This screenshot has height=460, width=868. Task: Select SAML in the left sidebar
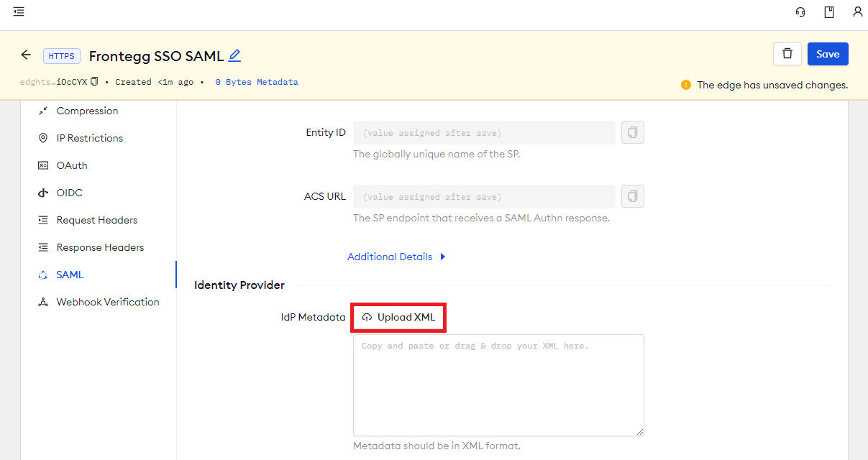[70, 274]
